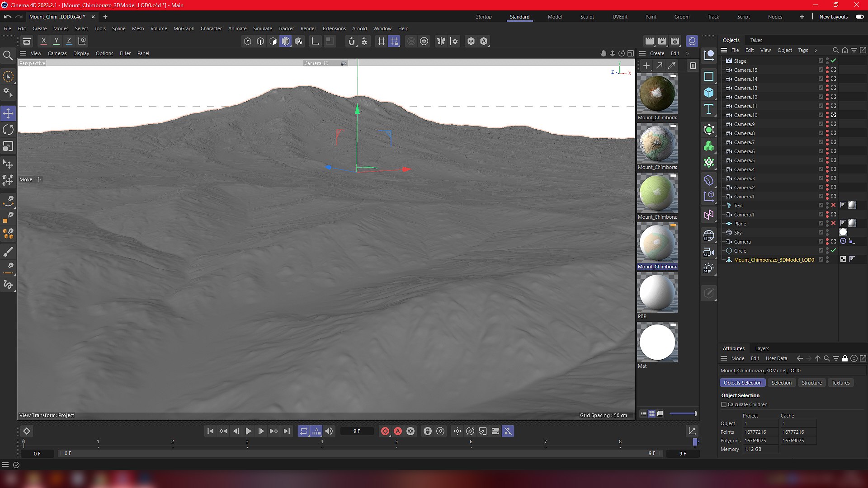Open the MoGraph menu

click(184, 28)
